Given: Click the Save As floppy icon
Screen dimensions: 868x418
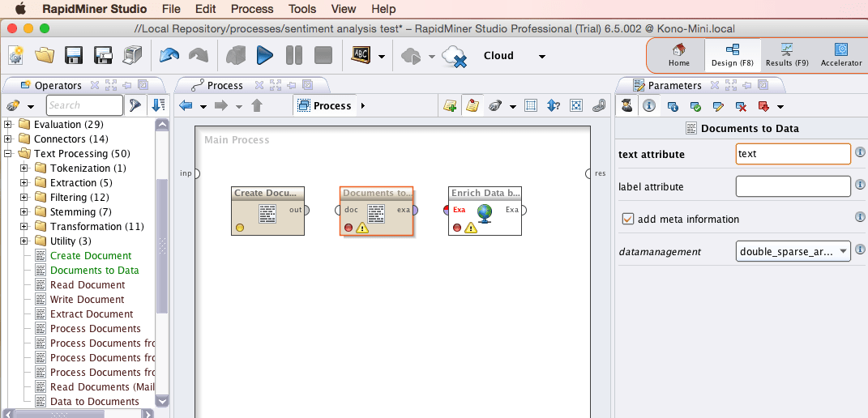Looking at the screenshot, I should 102,55.
